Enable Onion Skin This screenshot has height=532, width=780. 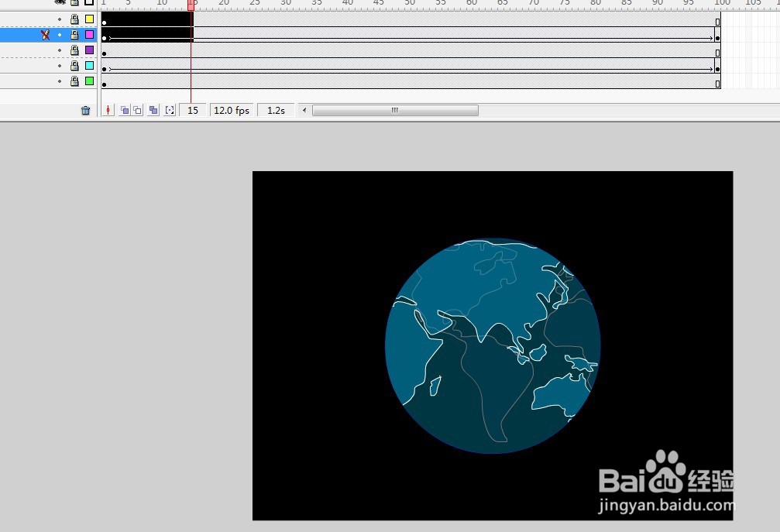[125, 111]
